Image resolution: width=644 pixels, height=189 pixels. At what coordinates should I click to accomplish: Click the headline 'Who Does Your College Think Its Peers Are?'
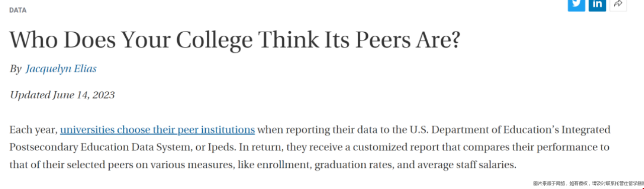(235, 40)
